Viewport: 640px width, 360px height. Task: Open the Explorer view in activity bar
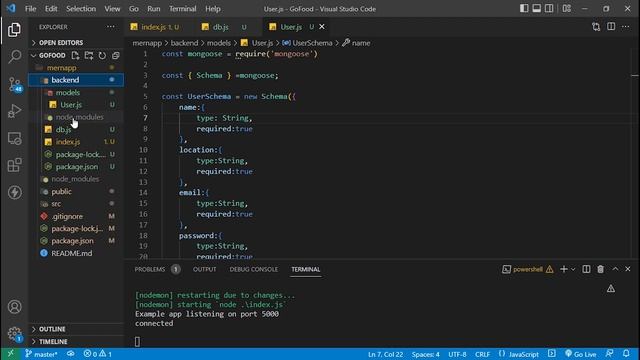14,30
